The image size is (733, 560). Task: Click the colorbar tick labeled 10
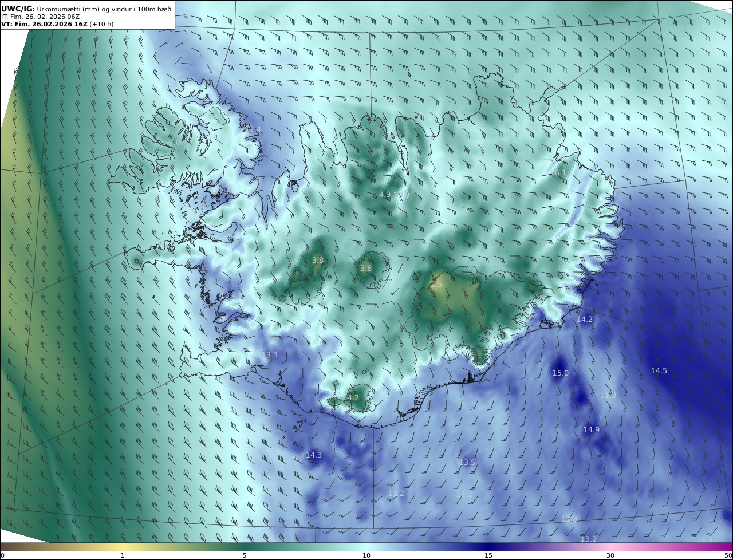(366, 555)
